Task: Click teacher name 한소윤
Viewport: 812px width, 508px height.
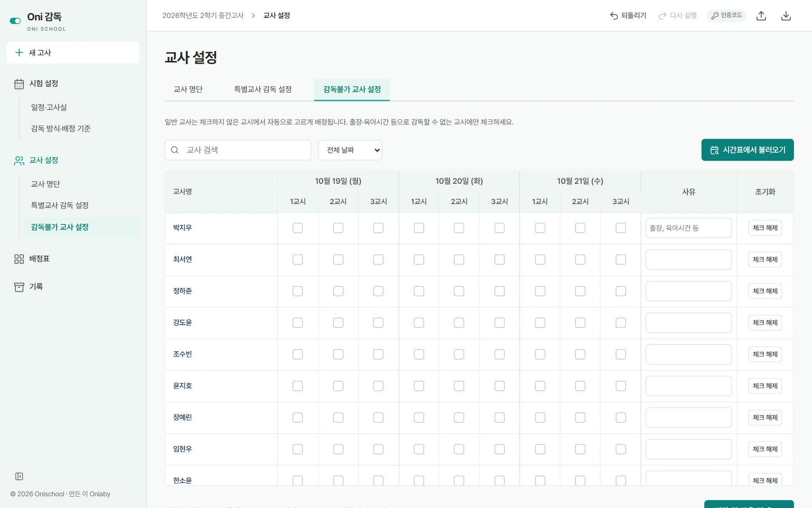Action: (183, 480)
